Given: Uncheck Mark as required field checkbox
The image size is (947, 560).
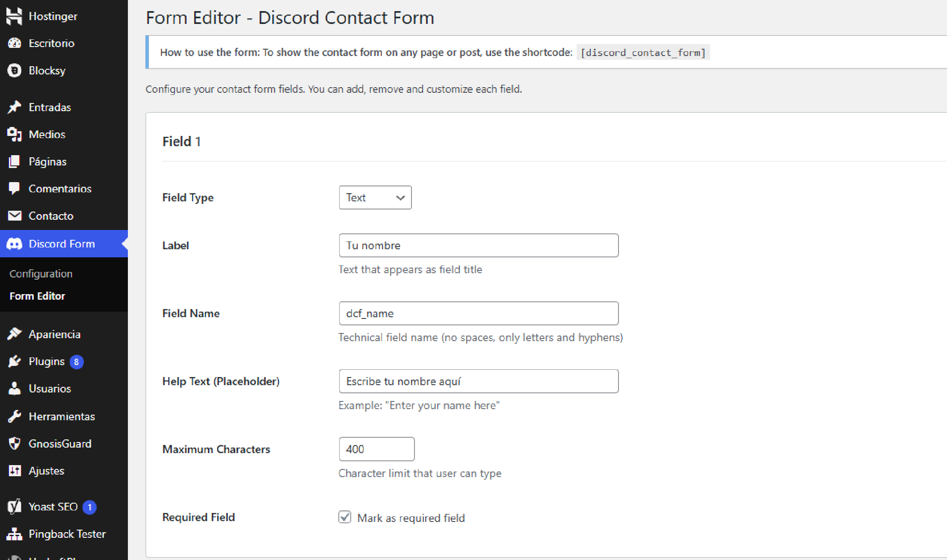Looking at the screenshot, I should (345, 517).
